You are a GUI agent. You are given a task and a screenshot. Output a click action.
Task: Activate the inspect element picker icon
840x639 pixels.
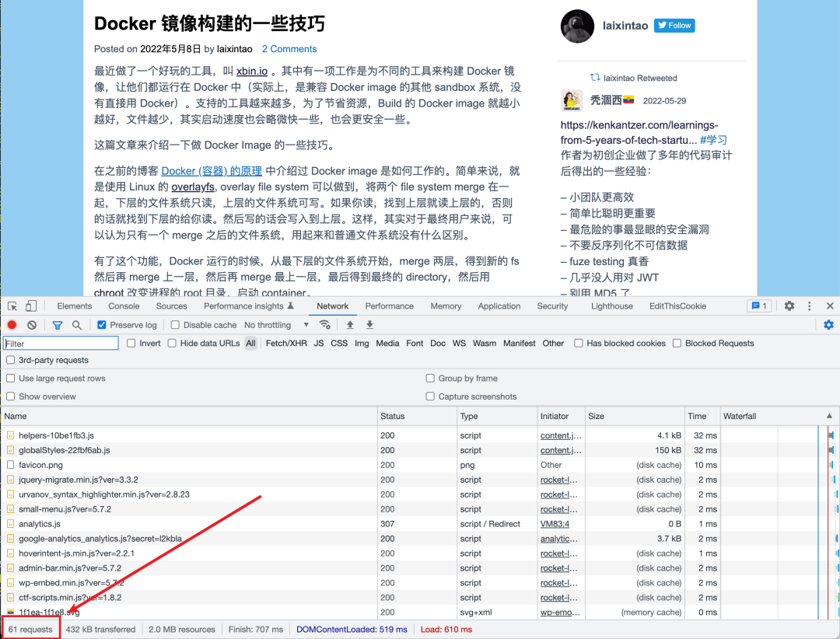click(12, 306)
